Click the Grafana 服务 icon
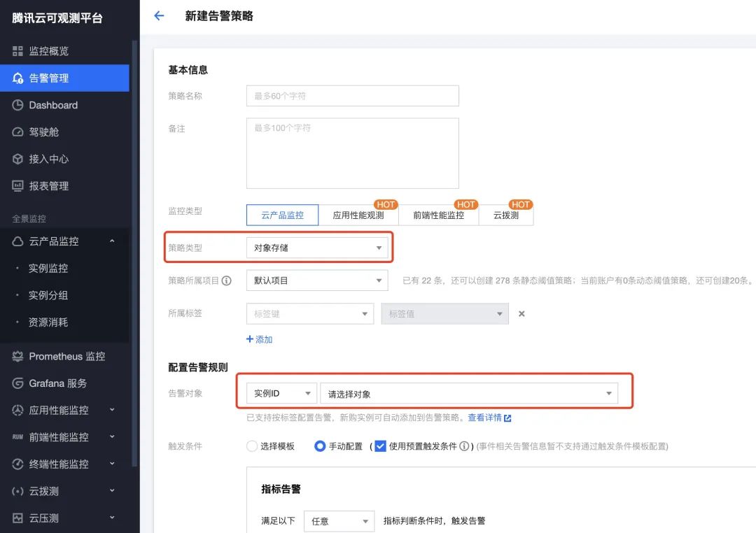The width and height of the screenshot is (756, 533). (17, 383)
